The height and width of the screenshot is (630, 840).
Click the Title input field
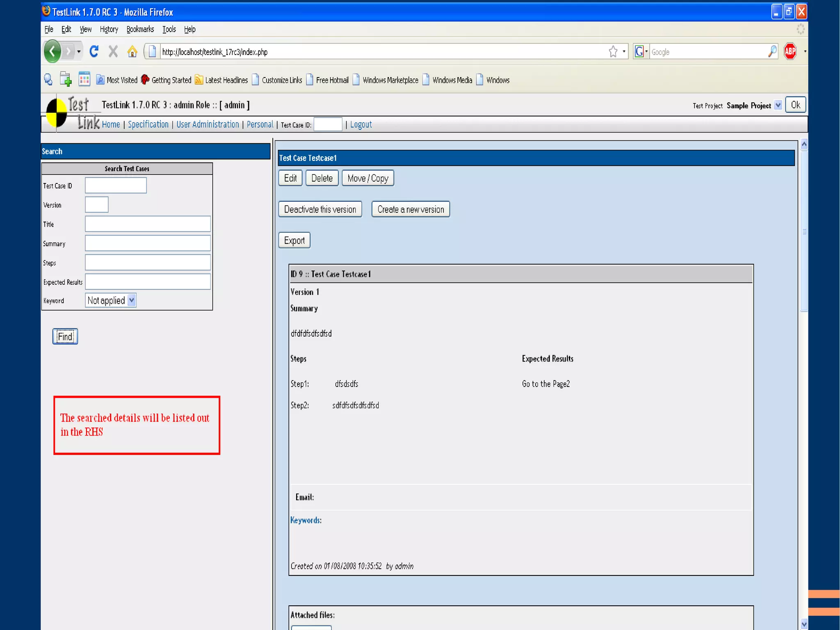coord(148,224)
